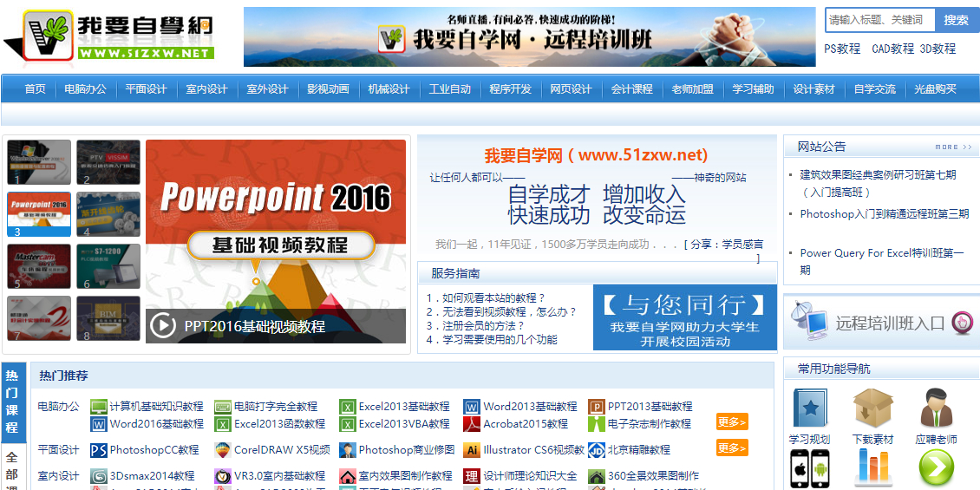
Task: Click the bar chart icon under 下载素材
Action: (872, 468)
